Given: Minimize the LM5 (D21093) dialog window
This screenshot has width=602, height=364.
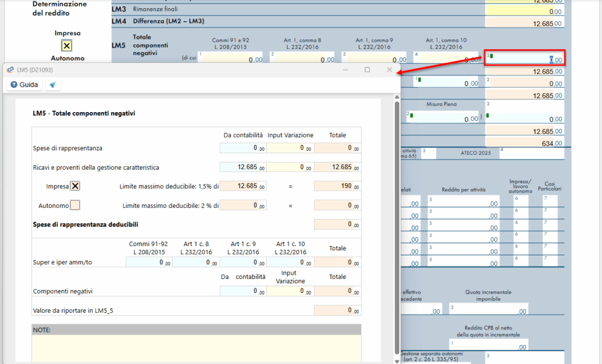Looking at the screenshot, I should [x=346, y=70].
